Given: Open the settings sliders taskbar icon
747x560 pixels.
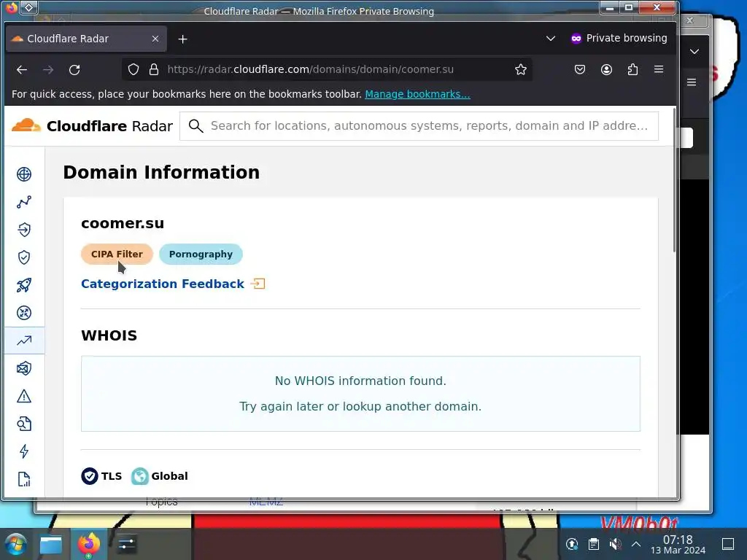Looking at the screenshot, I should pyautogui.click(x=126, y=544).
